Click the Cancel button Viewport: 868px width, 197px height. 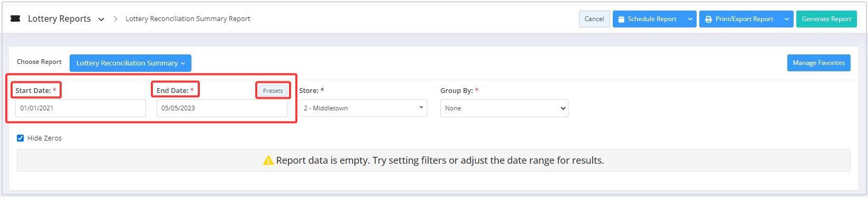(594, 19)
